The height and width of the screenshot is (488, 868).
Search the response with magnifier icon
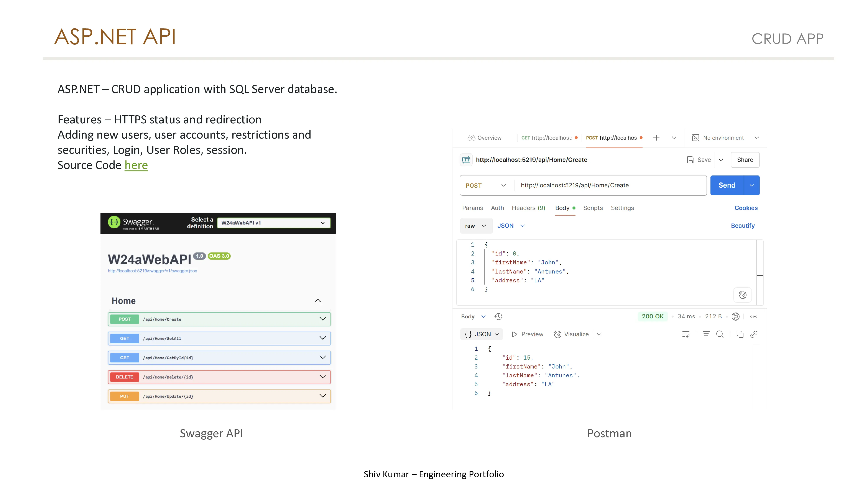pos(720,334)
